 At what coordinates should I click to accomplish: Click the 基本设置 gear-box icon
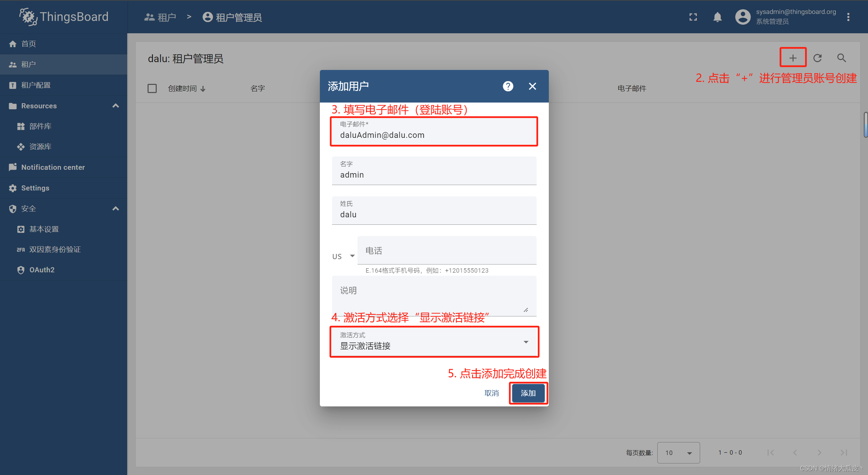pyautogui.click(x=21, y=229)
